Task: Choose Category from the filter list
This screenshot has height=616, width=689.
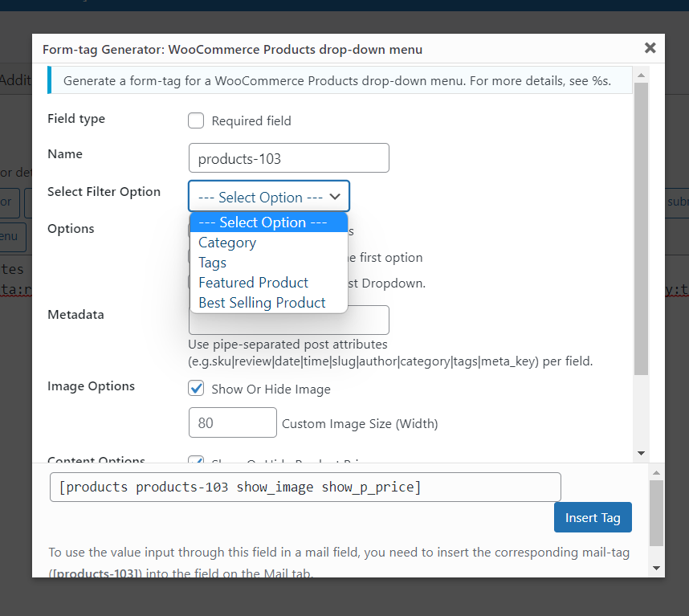Action: pos(268,243)
